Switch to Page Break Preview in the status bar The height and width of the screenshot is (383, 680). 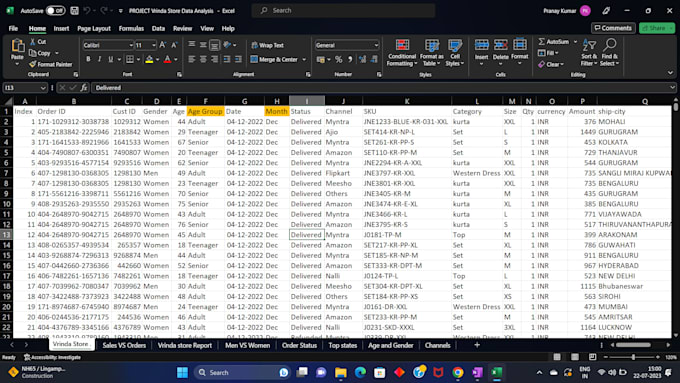click(592, 357)
